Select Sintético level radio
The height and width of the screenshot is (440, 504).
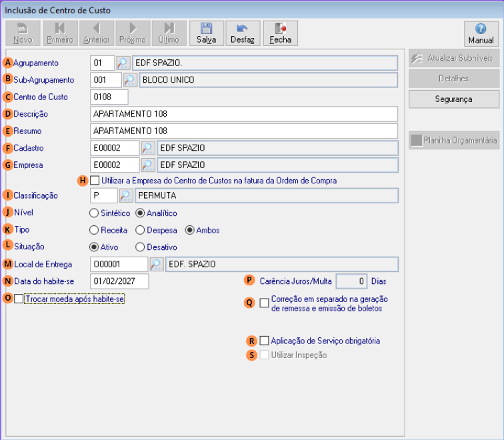pyautogui.click(x=94, y=213)
